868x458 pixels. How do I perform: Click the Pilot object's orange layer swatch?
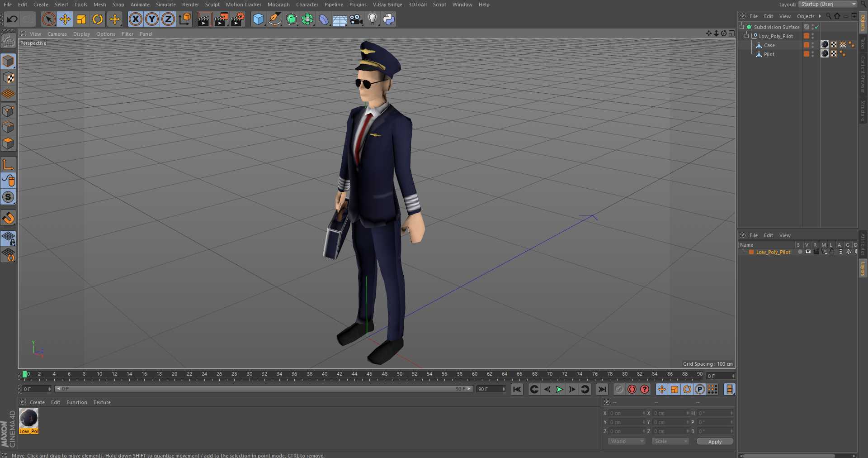[806, 54]
